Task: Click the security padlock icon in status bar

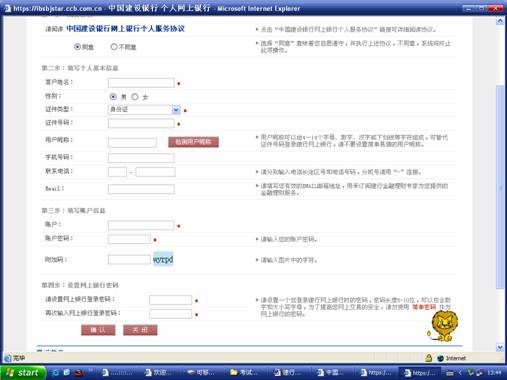Action: 429,358
